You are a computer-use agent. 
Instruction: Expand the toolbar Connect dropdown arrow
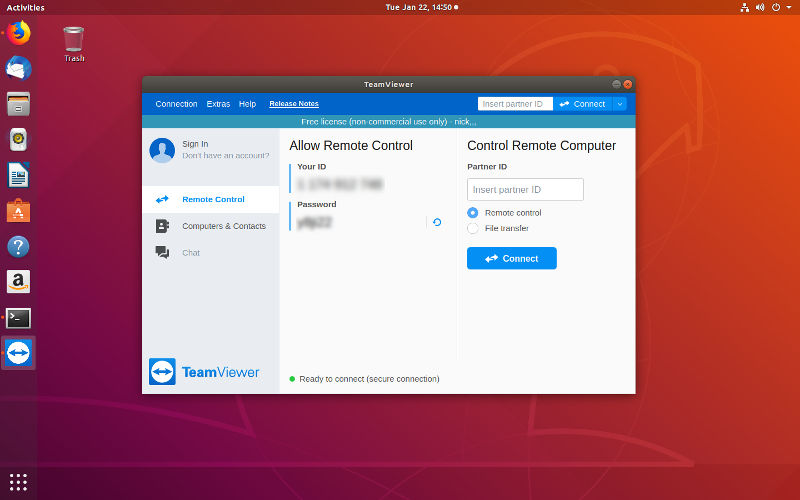coord(620,104)
